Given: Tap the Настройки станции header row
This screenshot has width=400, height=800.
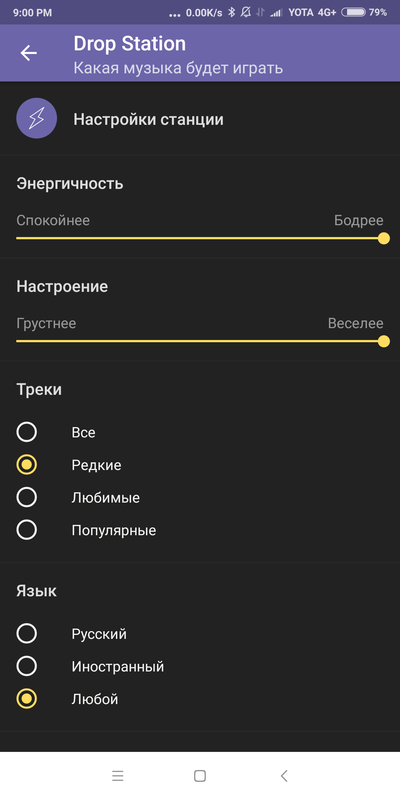Looking at the screenshot, I should (200, 119).
